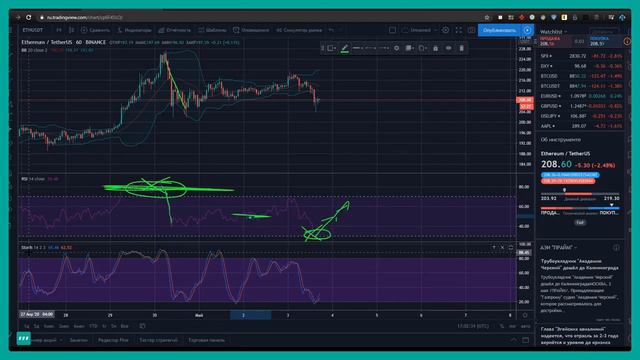Open the Financials menu
Image resolution: width=640 pixels, height=360 pixels.
click(x=174, y=30)
